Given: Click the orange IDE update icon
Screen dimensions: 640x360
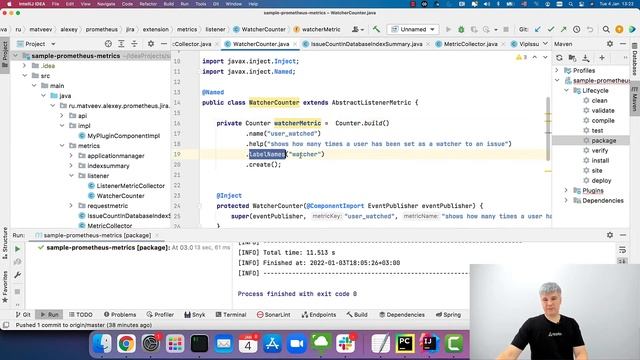Looking at the screenshot, I should point(619,29).
